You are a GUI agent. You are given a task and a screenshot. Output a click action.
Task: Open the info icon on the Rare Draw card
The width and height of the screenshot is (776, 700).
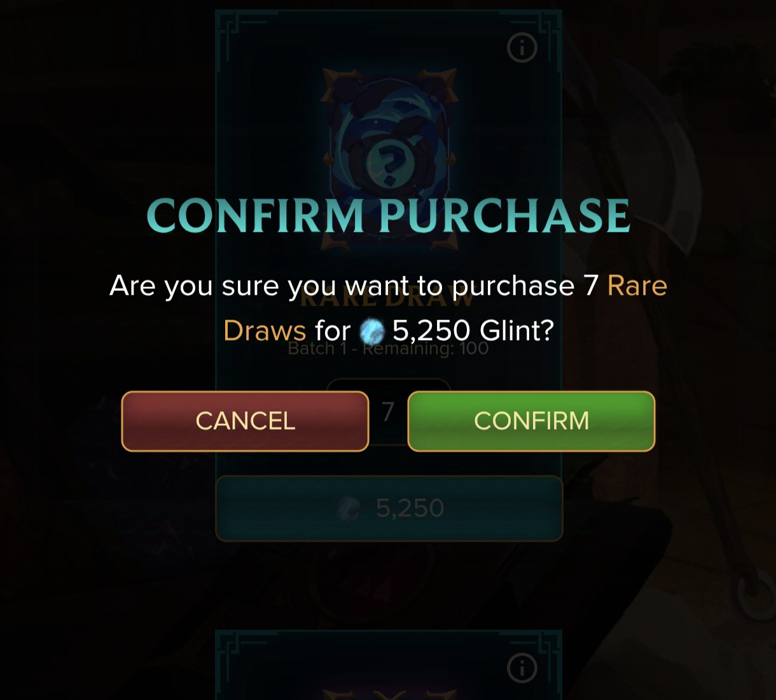(522, 48)
